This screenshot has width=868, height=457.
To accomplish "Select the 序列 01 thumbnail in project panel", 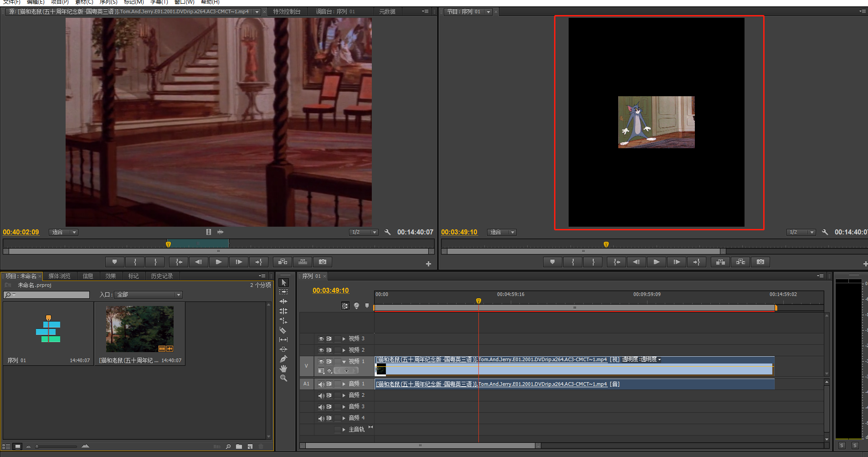I will pos(48,329).
